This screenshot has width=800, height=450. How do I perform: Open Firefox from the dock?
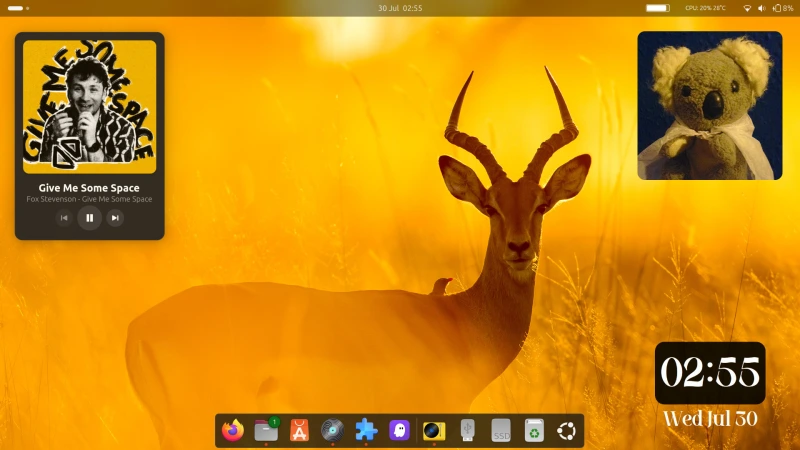[x=233, y=431]
